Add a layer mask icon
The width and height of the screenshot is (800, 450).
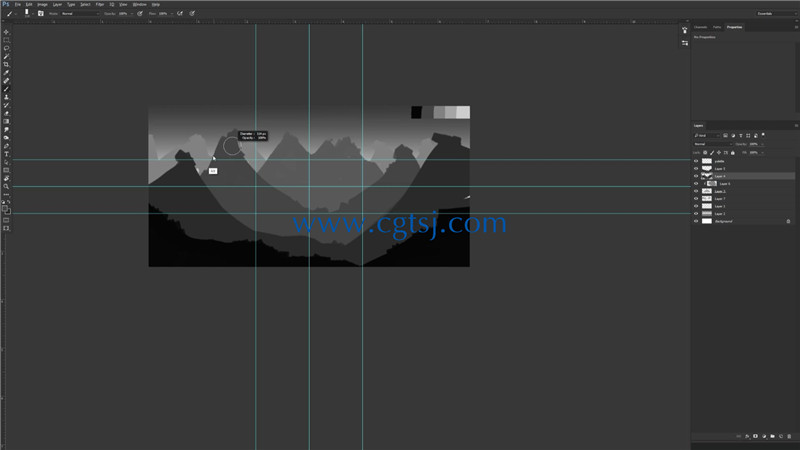[756, 436]
